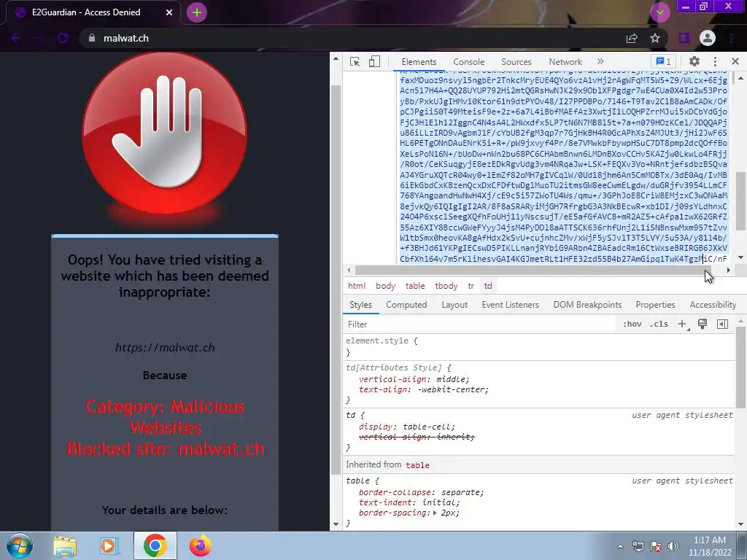
Task: Select td in the DOM breadcrumb
Action: (x=488, y=286)
